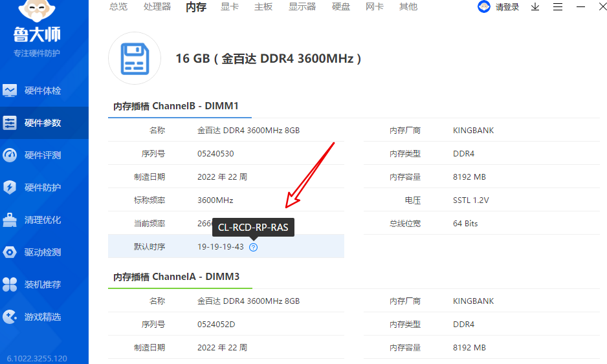Switch to the 处理器 tab
Image resolution: width=607 pixels, height=364 pixels.
tap(157, 6)
